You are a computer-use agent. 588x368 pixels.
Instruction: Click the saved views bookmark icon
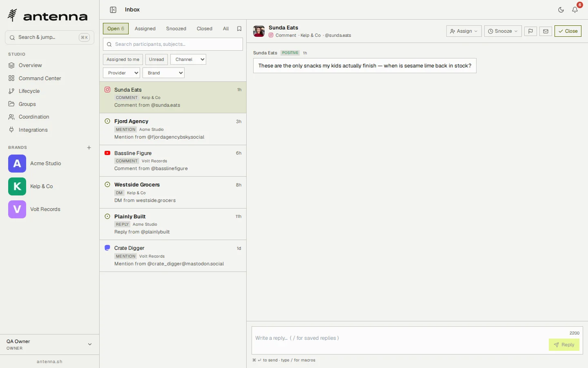(239, 29)
